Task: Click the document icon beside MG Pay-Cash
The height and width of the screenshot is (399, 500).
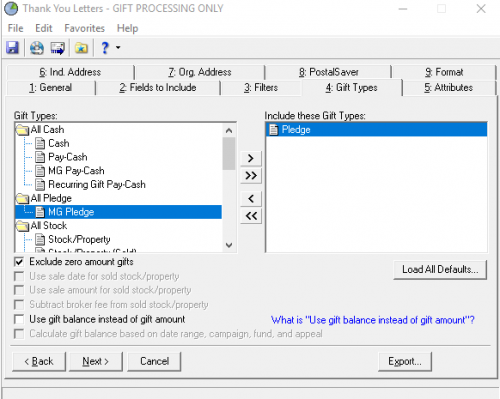Action: (x=40, y=171)
